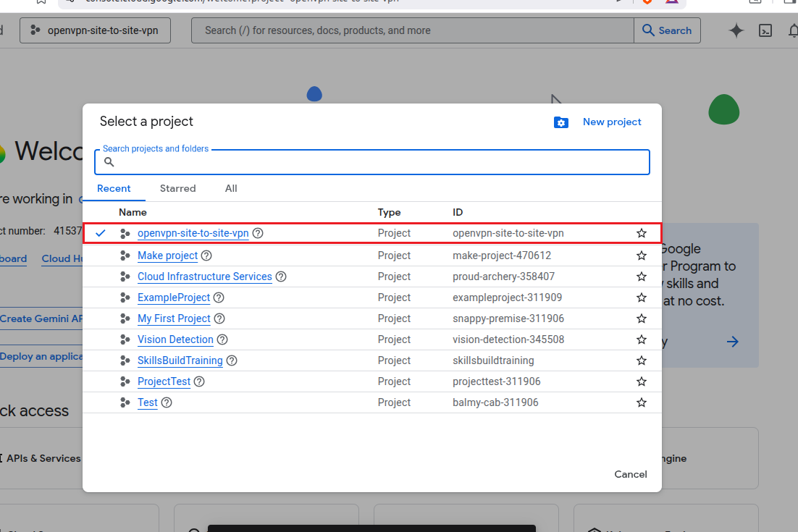Viewport: 798px width, 532px height.
Task: Open the My First Project link
Action: click(x=174, y=318)
